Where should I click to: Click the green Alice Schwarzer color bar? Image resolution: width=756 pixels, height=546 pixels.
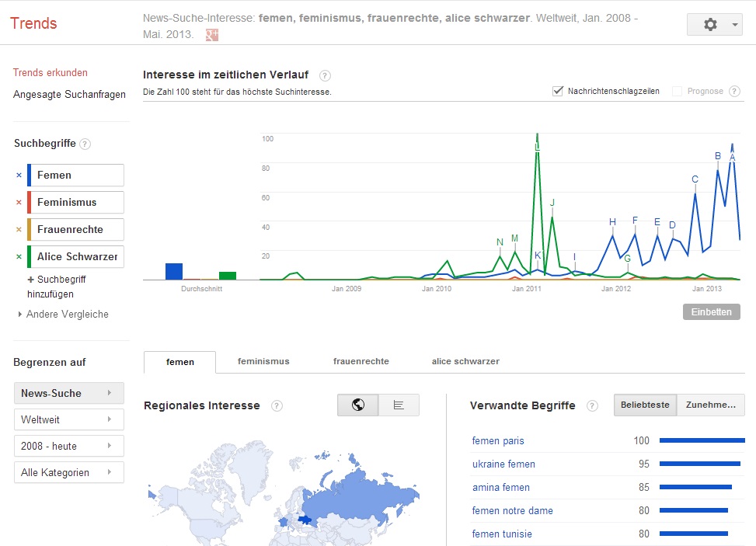[29, 256]
